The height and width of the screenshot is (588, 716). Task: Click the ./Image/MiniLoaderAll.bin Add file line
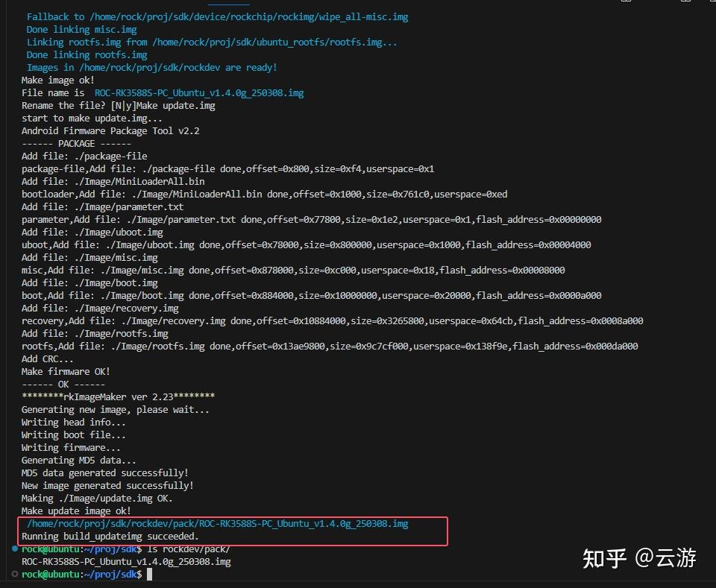point(113,182)
